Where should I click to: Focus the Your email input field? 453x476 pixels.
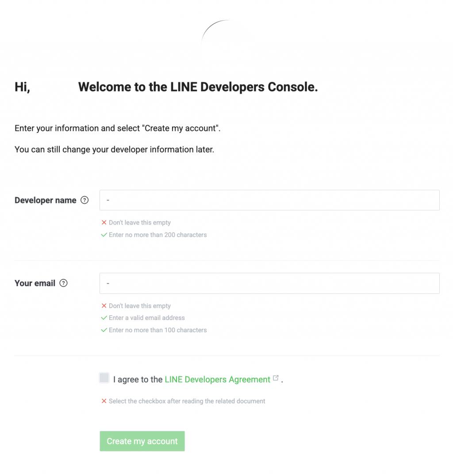(x=269, y=283)
